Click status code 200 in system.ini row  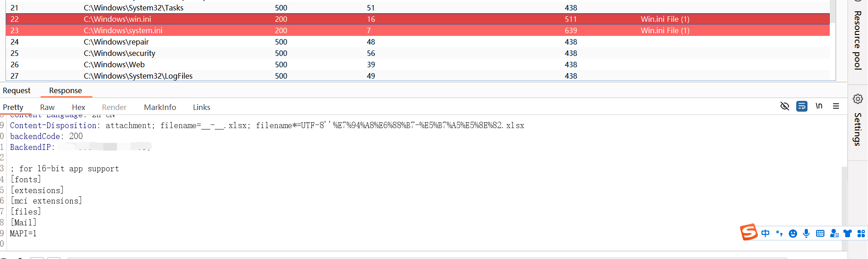[281, 30]
